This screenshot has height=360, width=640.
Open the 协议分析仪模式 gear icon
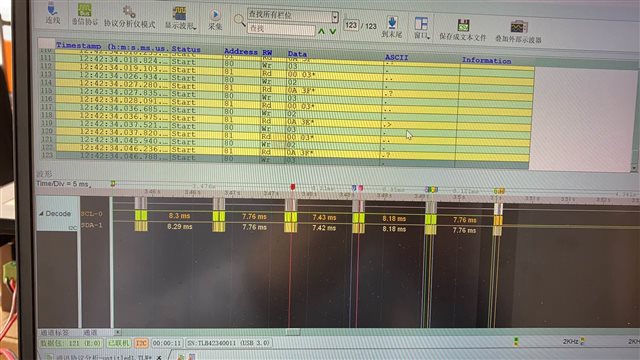click(129, 11)
